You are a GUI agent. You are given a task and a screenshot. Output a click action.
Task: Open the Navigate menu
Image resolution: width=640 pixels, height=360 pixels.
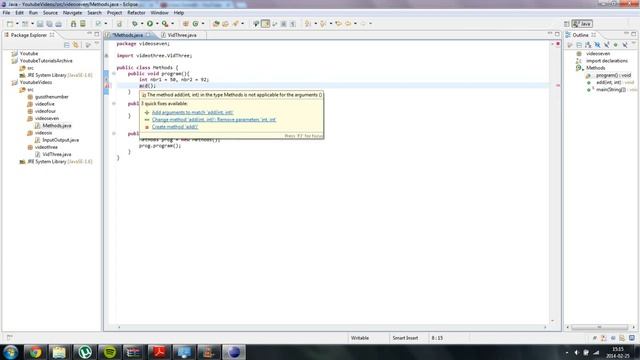[72, 13]
